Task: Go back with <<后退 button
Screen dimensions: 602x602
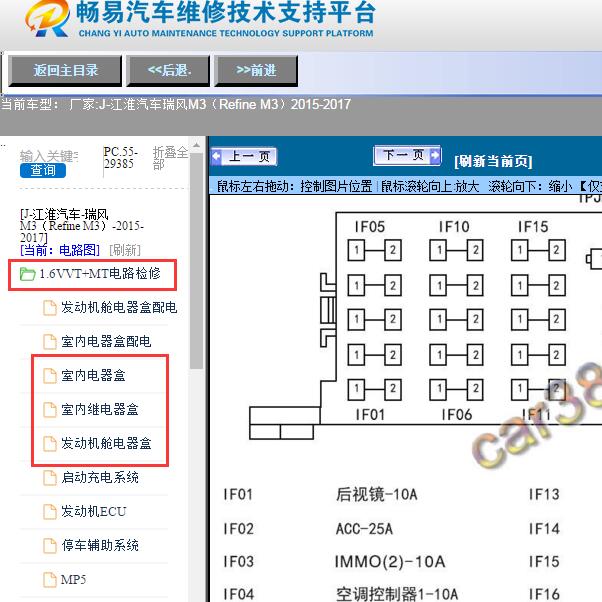Action: pos(168,71)
